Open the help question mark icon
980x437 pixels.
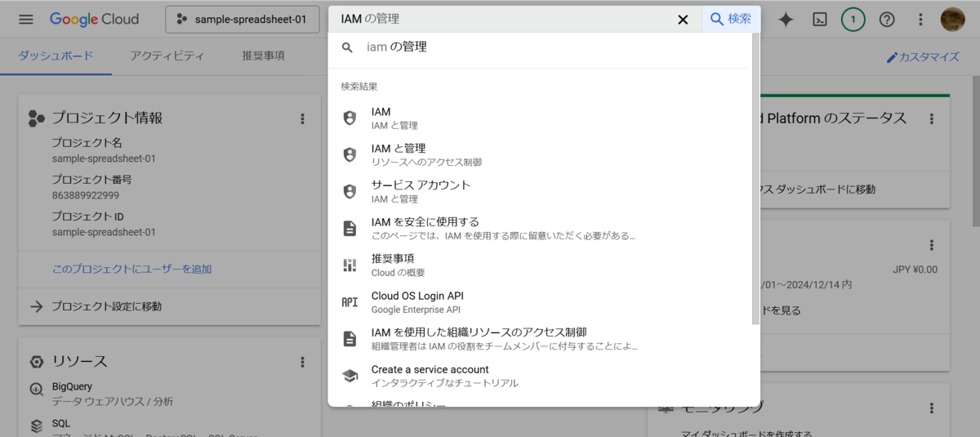point(887,20)
